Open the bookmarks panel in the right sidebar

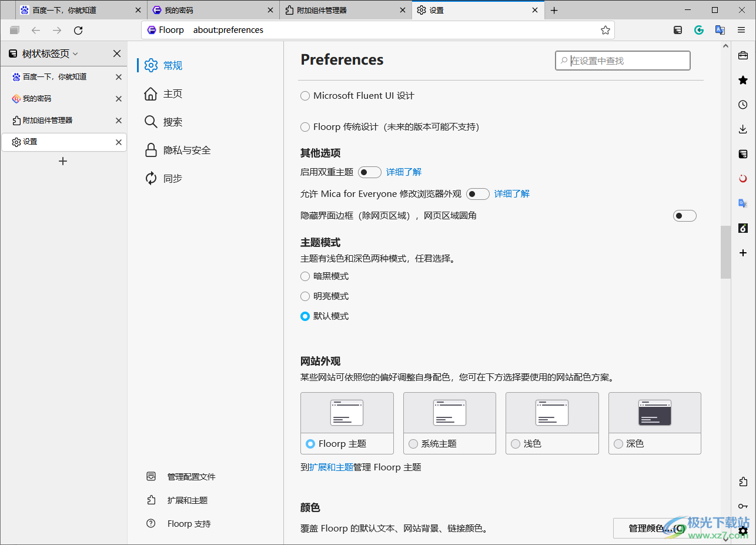[742, 80]
